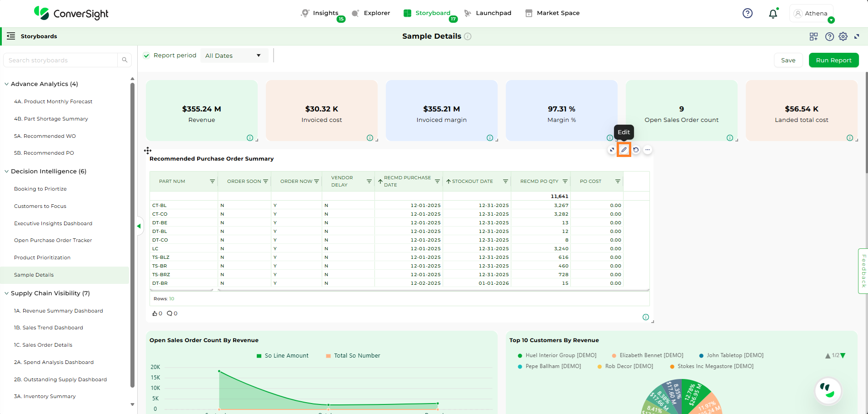Click the refresh icon on Purchase Order widget
This screenshot has height=414, width=868.
(636, 150)
